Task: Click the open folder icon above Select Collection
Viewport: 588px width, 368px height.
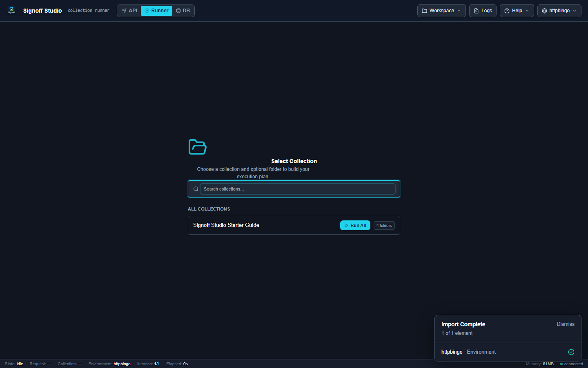Action: tap(198, 147)
